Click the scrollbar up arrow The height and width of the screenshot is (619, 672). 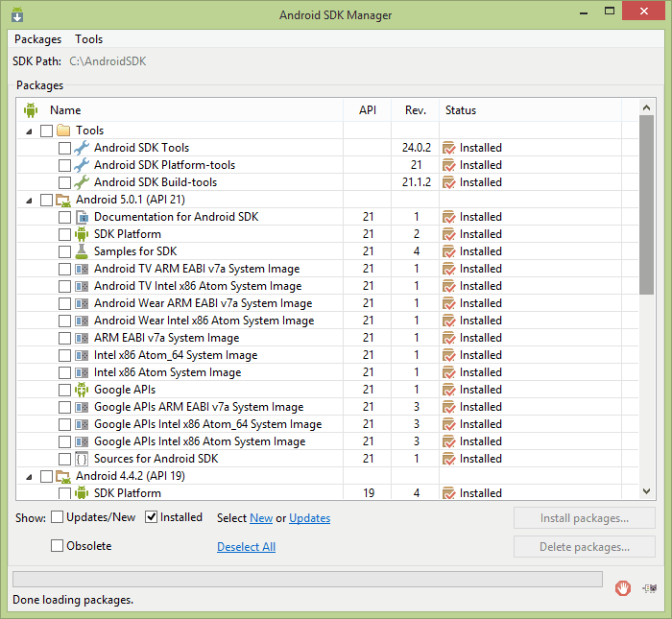coord(647,107)
